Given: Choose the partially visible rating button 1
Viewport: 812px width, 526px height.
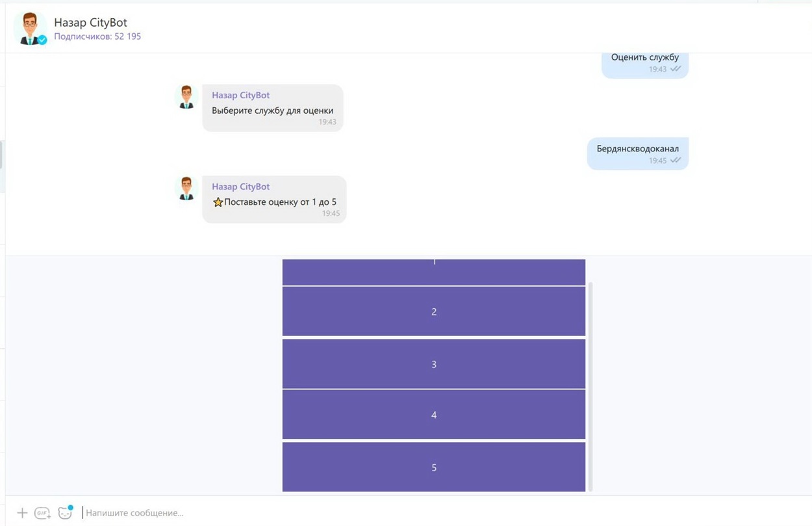Looking at the screenshot, I should pyautogui.click(x=434, y=272).
